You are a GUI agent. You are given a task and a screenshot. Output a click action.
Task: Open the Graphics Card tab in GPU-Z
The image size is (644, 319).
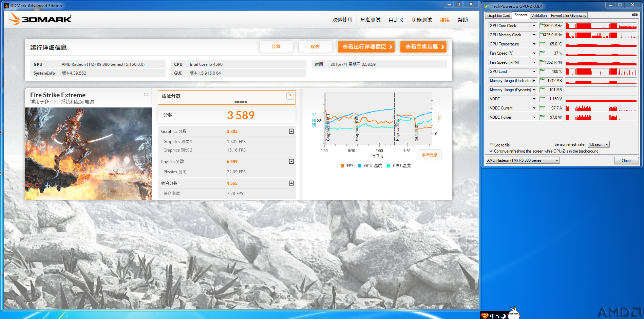point(498,16)
